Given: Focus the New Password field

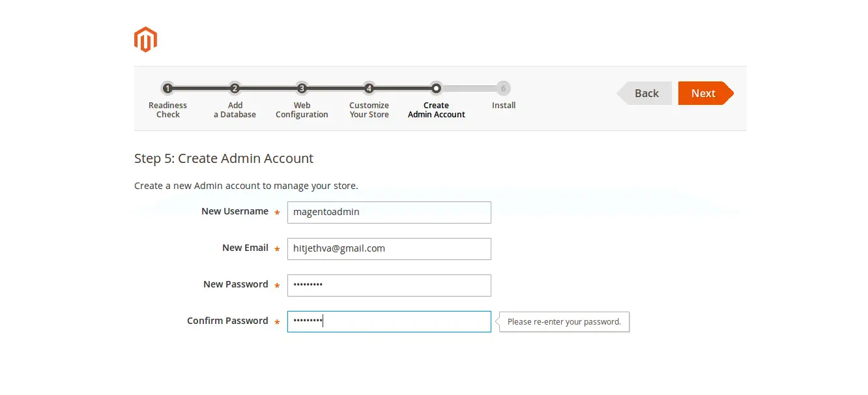Looking at the screenshot, I should click(389, 285).
